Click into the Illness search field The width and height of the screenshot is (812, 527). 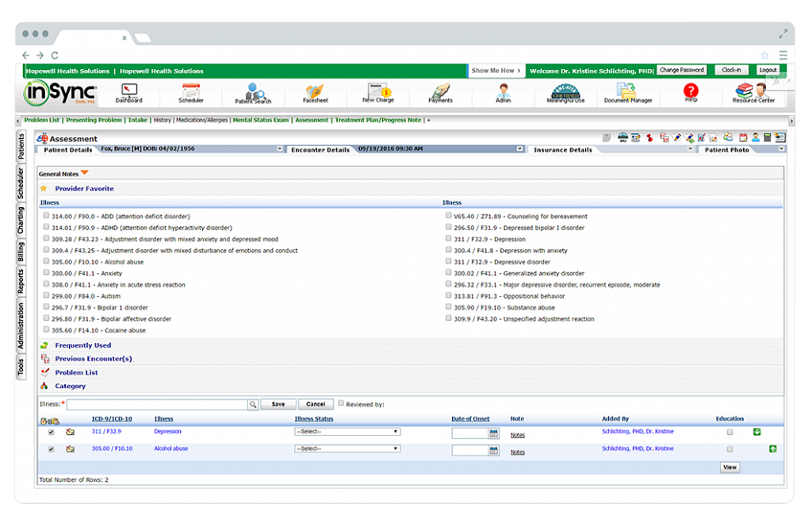coord(156,404)
